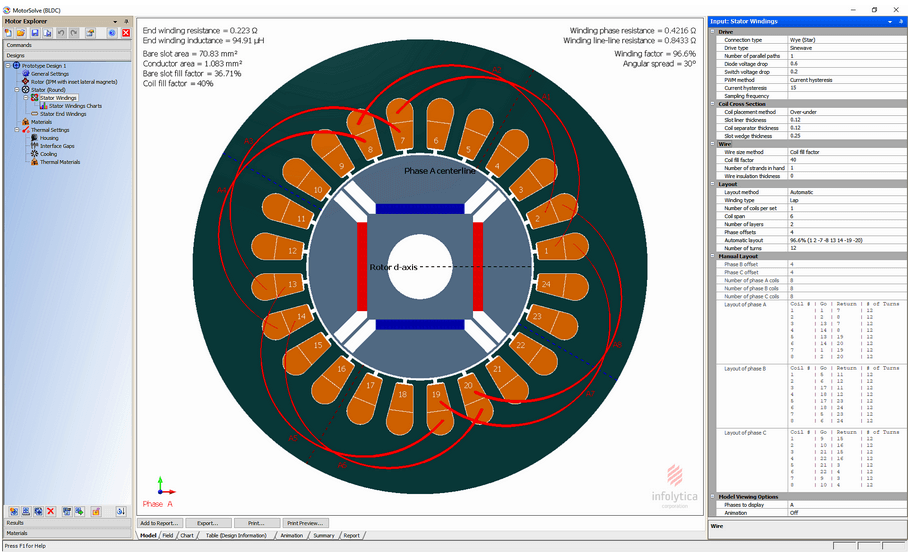Screen dimensions: 909x552
Task: Click the Stator Windings red-green icon
Action: click(x=35, y=97)
